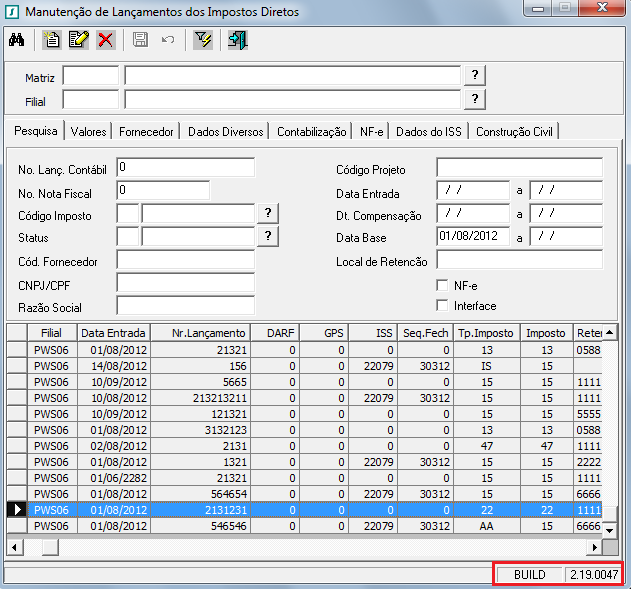This screenshot has height=589, width=631.
Task: Open the Dados do ISS tab
Action: pyautogui.click(x=430, y=131)
